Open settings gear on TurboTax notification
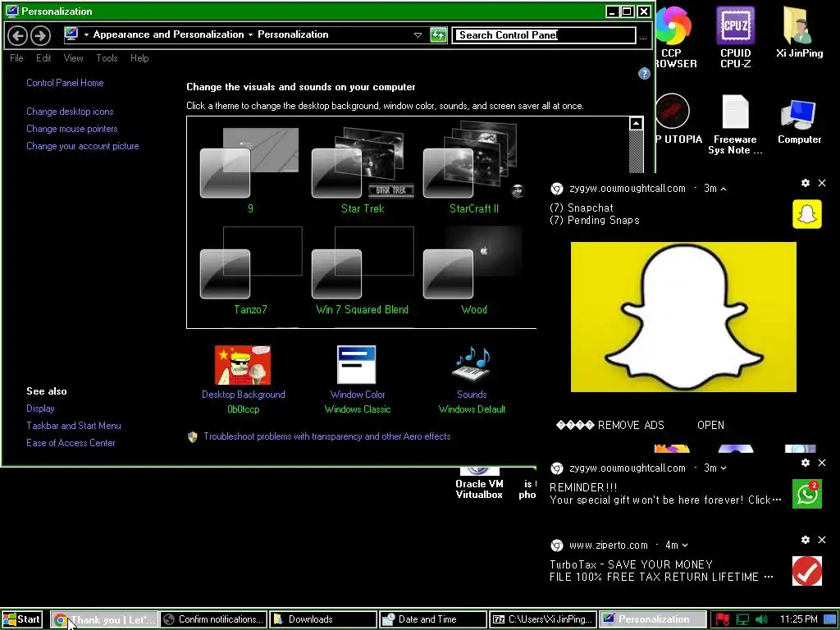 [x=806, y=540]
